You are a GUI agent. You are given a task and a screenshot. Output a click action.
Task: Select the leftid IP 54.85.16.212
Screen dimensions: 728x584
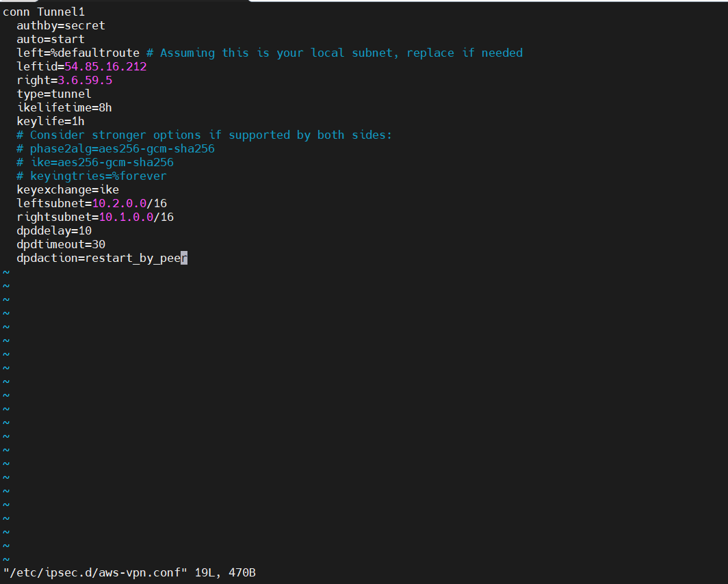click(105, 67)
